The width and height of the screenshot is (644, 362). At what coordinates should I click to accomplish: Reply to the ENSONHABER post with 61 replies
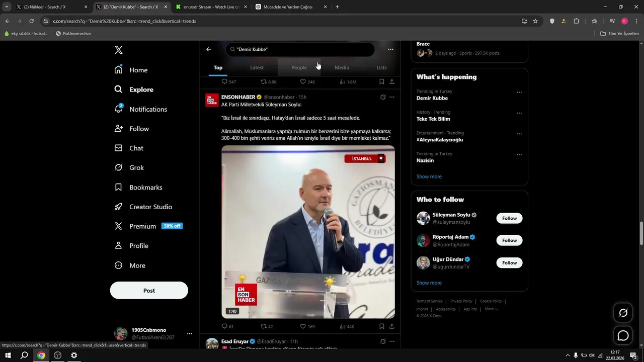point(227,326)
